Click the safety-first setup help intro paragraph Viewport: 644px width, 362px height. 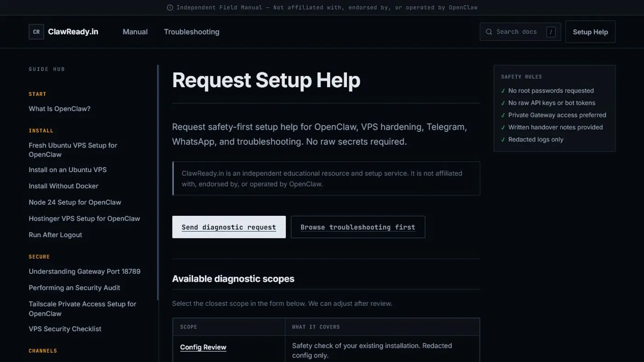coord(320,134)
